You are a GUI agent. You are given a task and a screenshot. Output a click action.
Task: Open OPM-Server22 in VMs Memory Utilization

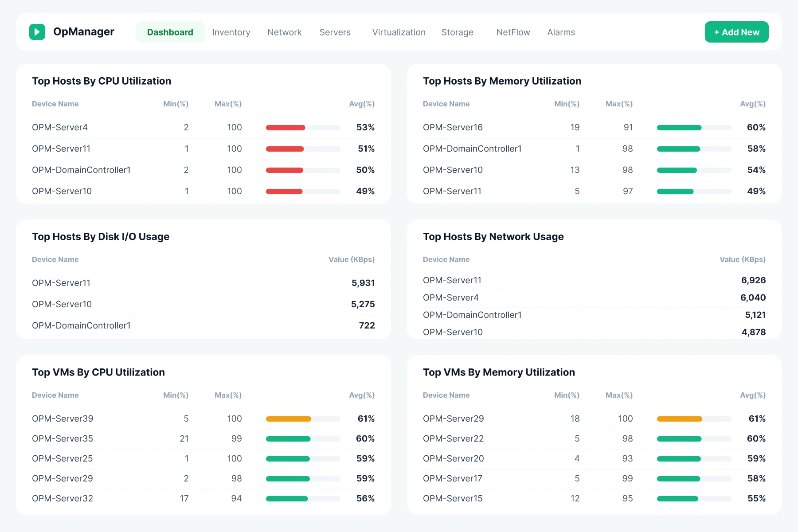[453, 439]
